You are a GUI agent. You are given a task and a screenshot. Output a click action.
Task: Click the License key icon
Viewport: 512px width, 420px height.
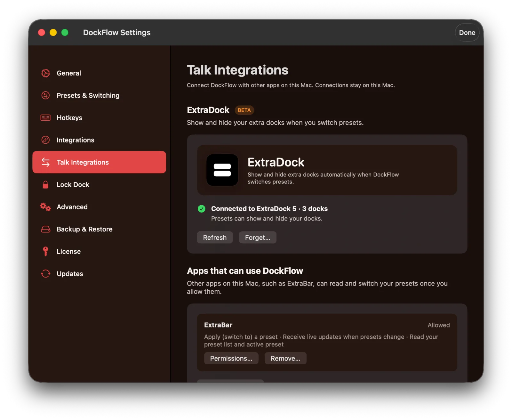coord(45,251)
